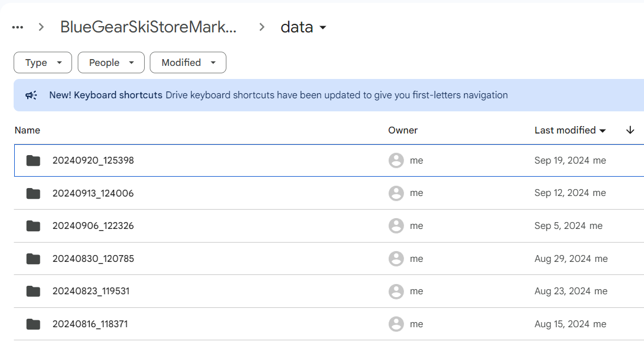Screen dimensions: 644x342
Task: Click the megaphone icon in keyboard shortcuts banner
Action: [x=31, y=95]
